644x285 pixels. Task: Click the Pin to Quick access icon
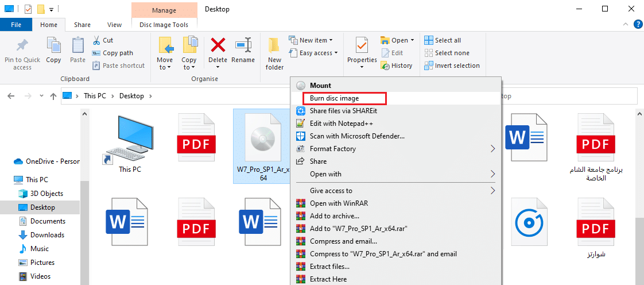point(22,46)
